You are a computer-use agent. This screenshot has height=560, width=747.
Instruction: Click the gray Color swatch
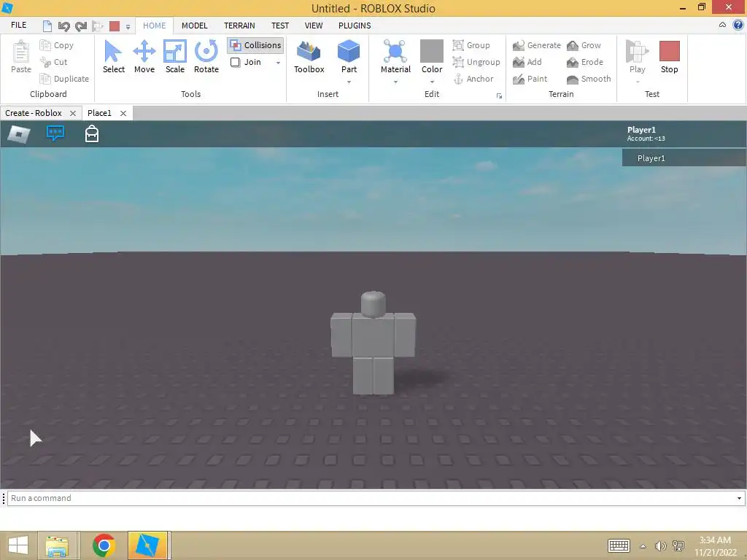click(x=432, y=50)
